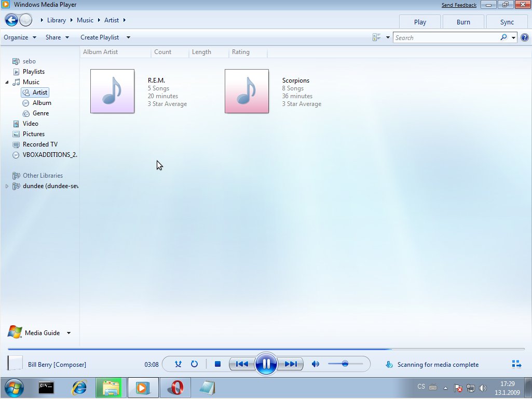Click the Create Playlist button
This screenshot has height=399, width=532.
point(100,37)
